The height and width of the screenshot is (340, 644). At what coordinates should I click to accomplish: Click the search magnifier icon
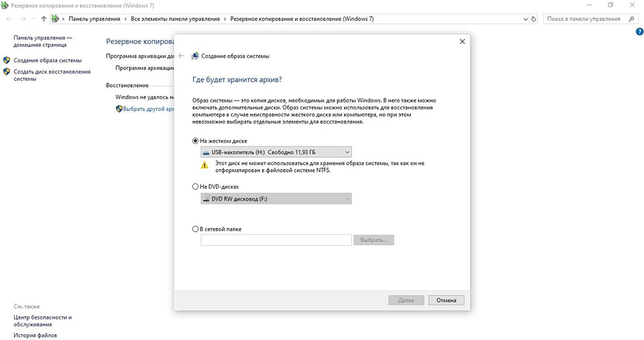click(636, 19)
